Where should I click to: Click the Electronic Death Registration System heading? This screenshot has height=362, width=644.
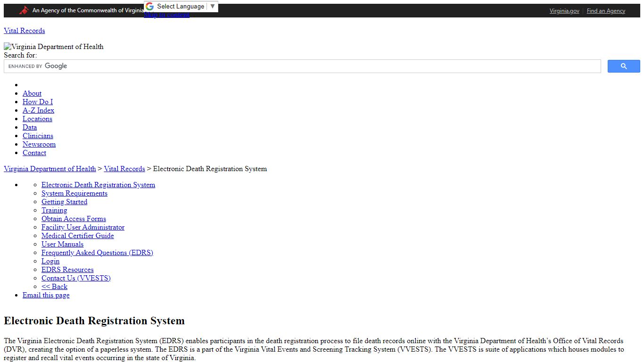point(94,321)
